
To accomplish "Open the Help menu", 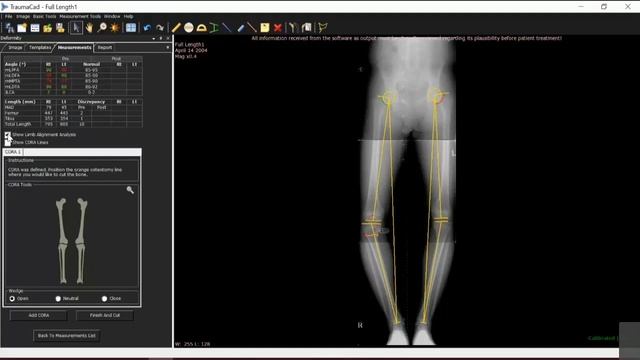I will point(128,16).
